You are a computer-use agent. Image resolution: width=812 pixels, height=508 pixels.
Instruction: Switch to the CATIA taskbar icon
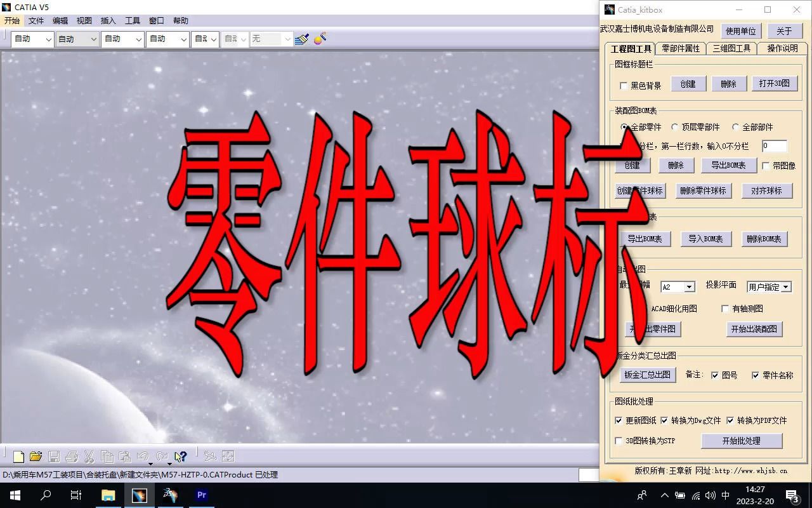140,495
